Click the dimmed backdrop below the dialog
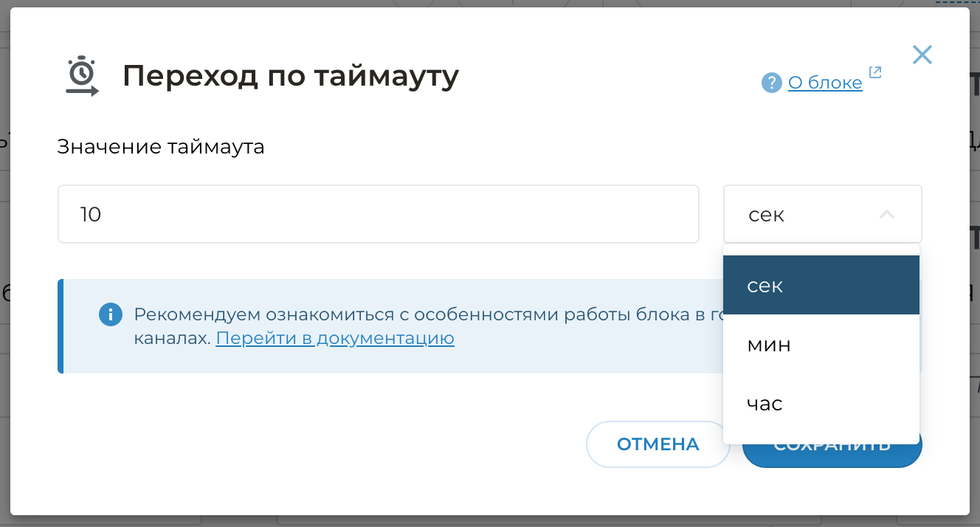 490,521
